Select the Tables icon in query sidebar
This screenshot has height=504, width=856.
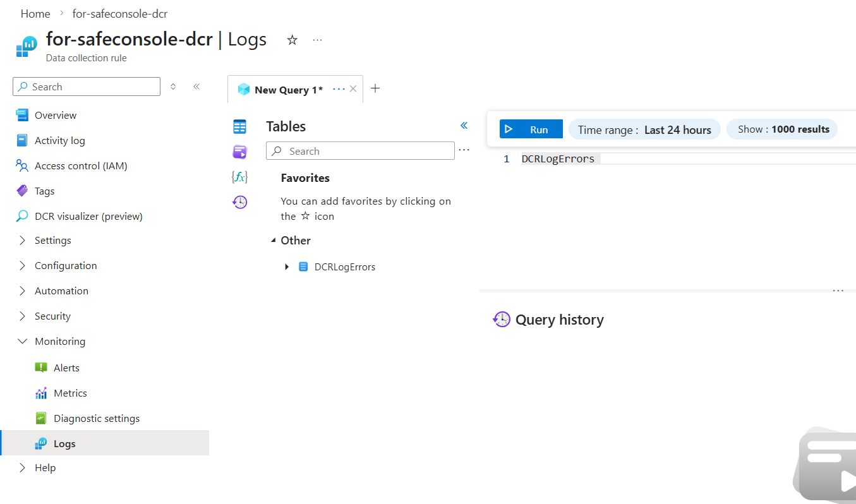pos(239,126)
